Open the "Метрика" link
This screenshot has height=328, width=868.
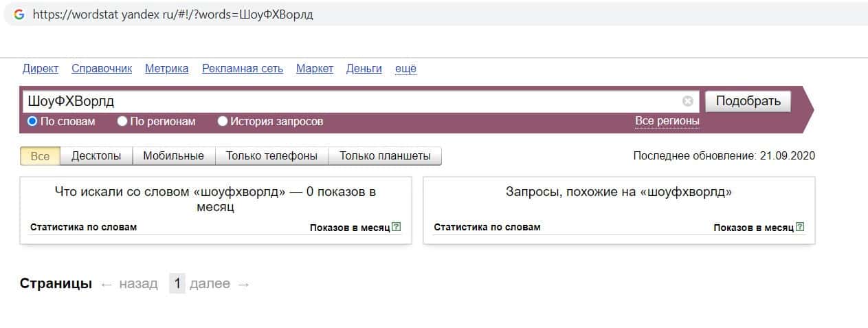click(x=166, y=69)
